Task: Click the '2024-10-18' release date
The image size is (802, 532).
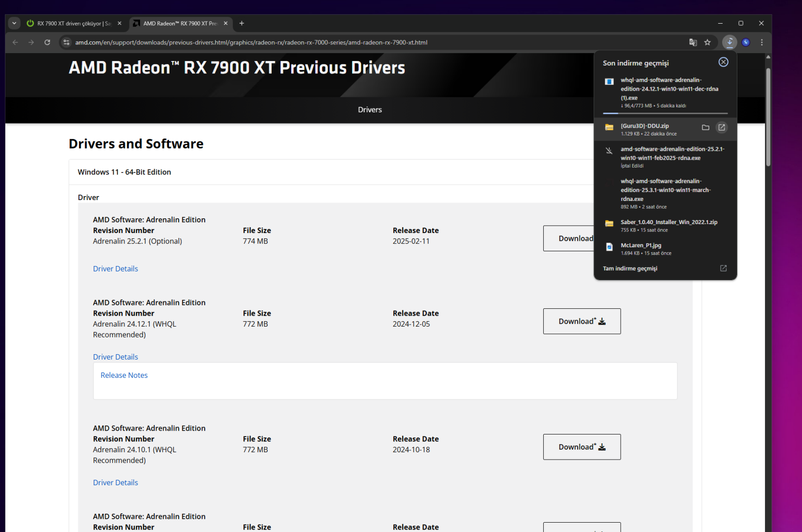Action: [x=411, y=450]
